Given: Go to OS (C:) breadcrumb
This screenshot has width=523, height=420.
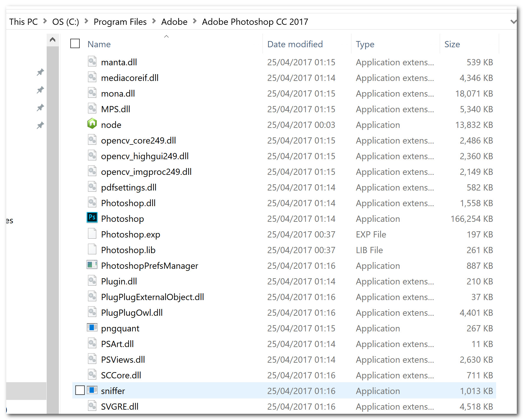Looking at the screenshot, I should [x=66, y=22].
